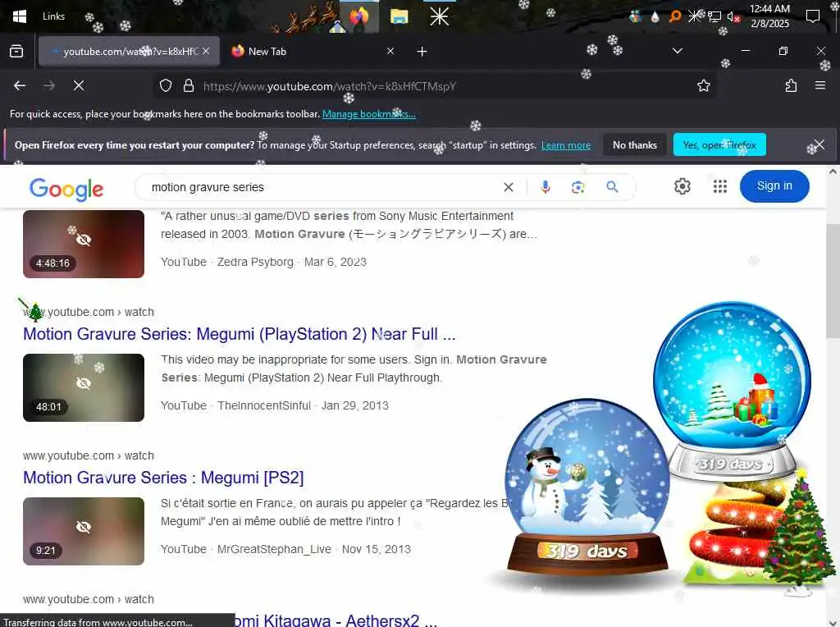Image resolution: width=840 pixels, height=627 pixels.
Task: Click the network tray icon
Action: click(714, 16)
